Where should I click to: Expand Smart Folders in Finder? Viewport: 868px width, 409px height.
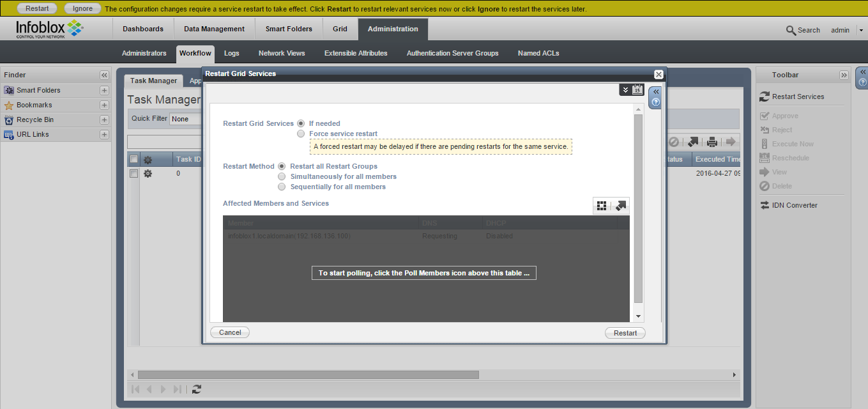pos(104,90)
